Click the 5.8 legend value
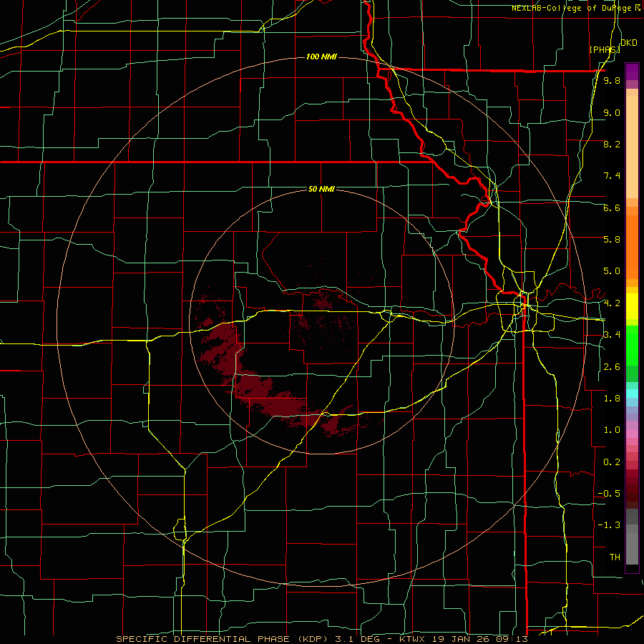This screenshot has width=644, height=644. coord(612,240)
